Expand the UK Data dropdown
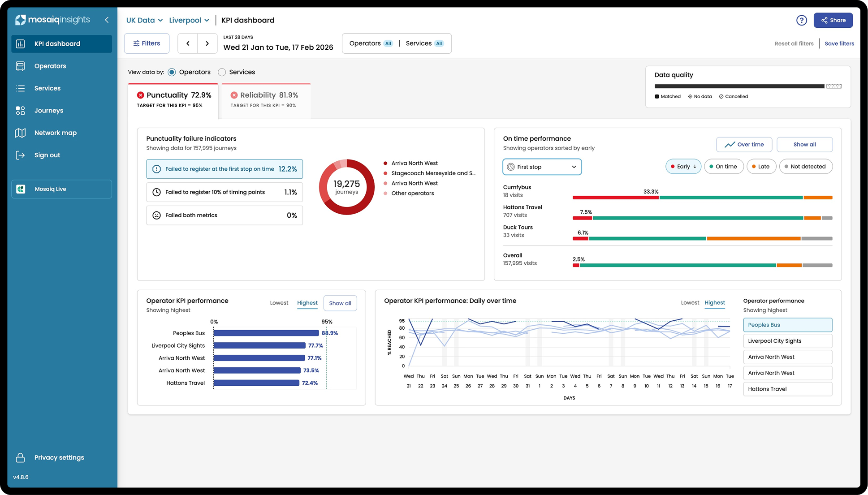The image size is (868, 495). [x=144, y=20]
